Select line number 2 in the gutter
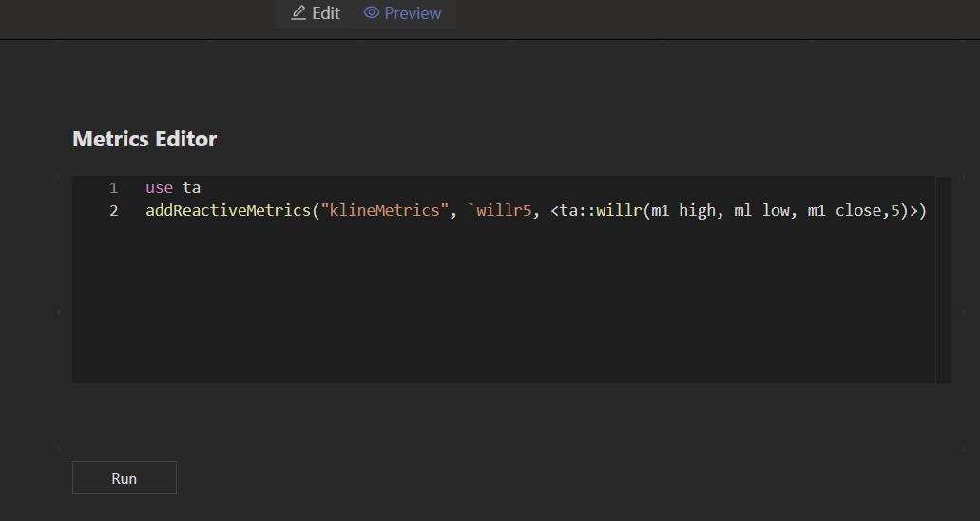The height and width of the screenshot is (521, 980). point(113,211)
